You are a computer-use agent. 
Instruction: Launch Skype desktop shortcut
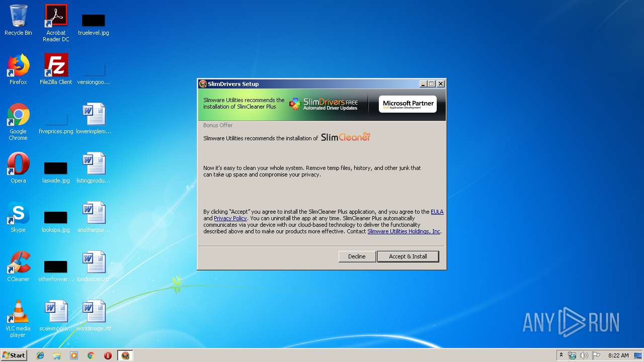(18, 217)
